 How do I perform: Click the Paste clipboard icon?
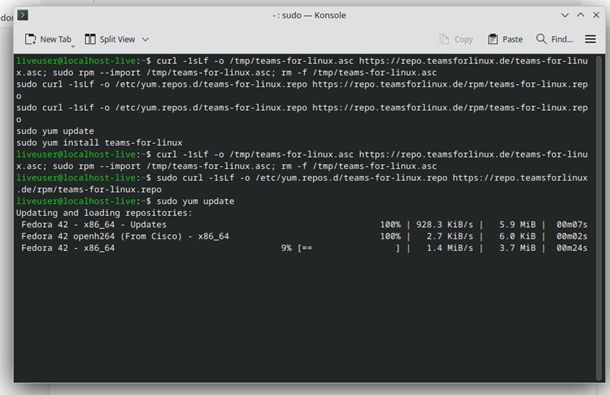point(493,39)
